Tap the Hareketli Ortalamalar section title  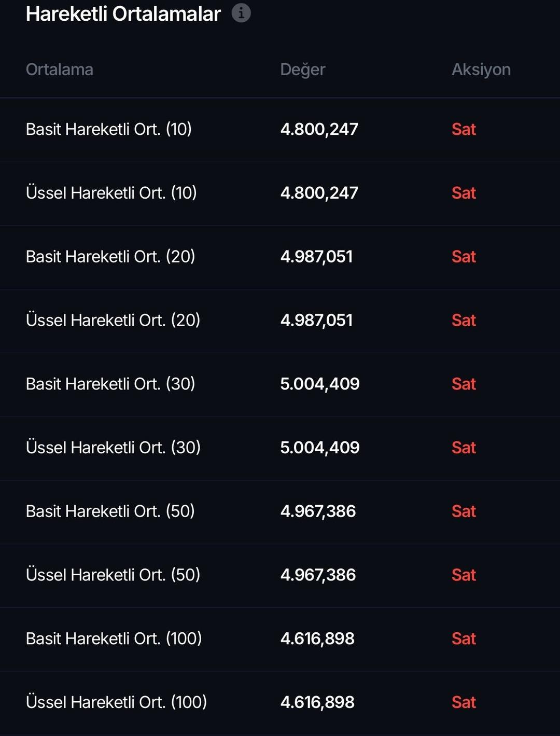click(123, 14)
